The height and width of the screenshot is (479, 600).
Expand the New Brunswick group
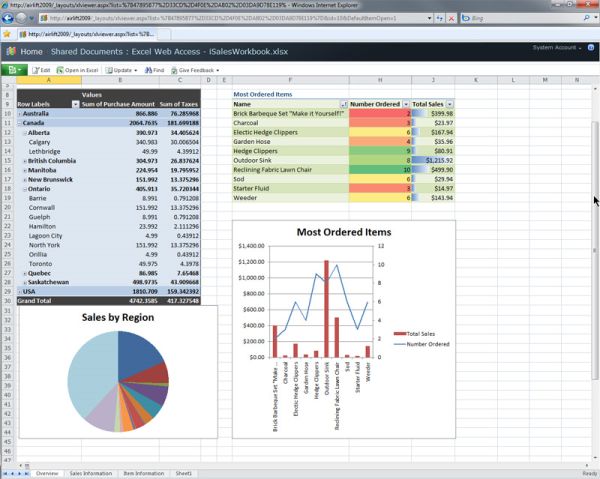(25, 180)
